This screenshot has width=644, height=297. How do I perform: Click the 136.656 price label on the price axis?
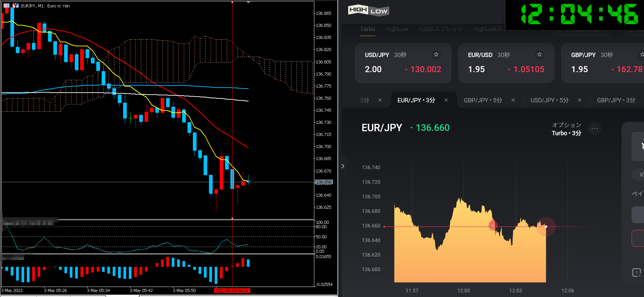tap(324, 182)
